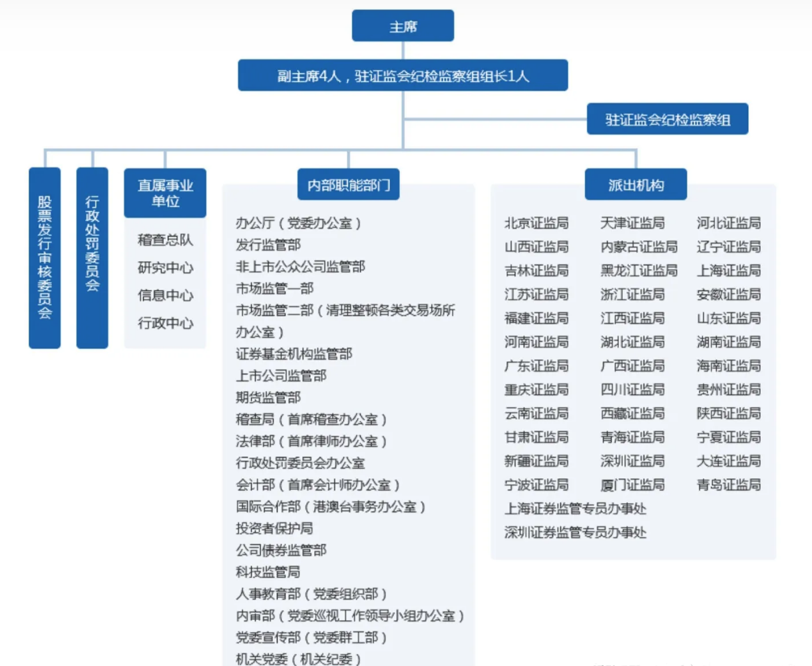Open 广东证监局
Viewport: 812px width, 666px height.
tap(536, 366)
